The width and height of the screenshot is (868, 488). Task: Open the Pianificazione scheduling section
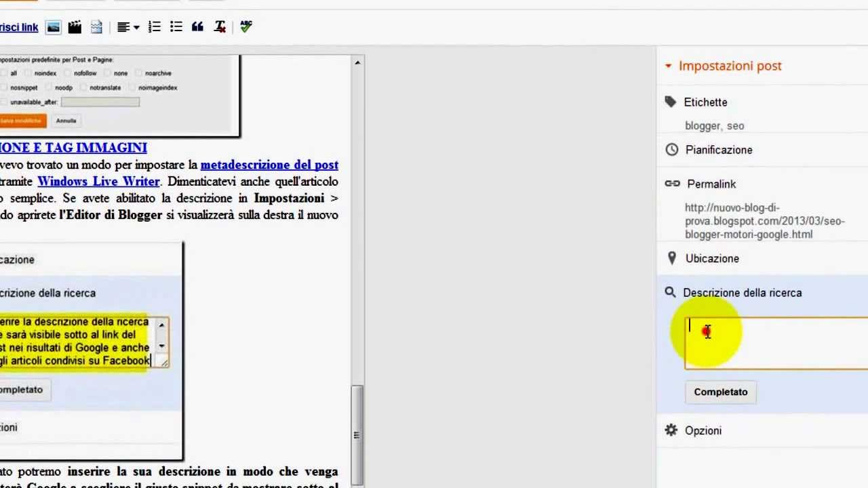click(x=719, y=150)
